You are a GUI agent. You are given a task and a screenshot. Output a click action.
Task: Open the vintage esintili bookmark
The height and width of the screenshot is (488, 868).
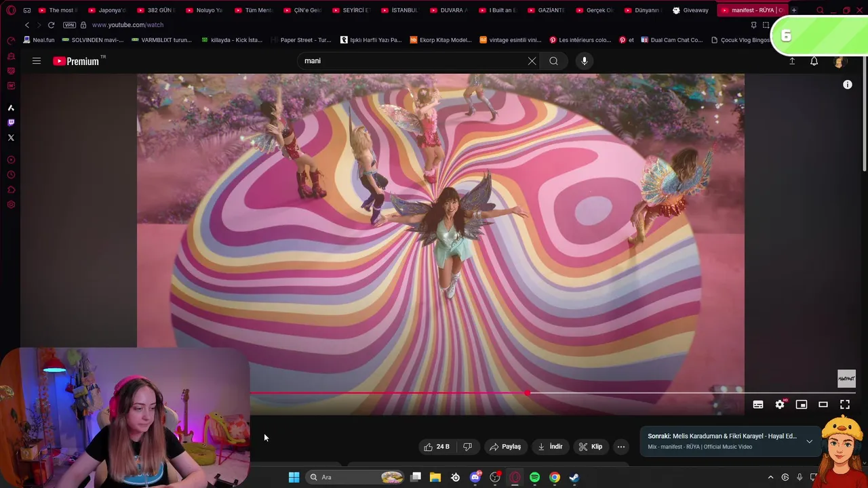coord(511,40)
